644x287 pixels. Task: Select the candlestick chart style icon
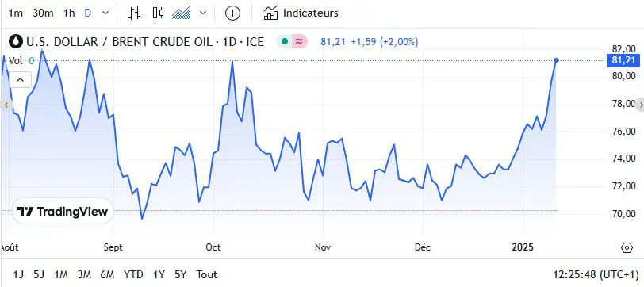pos(158,13)
